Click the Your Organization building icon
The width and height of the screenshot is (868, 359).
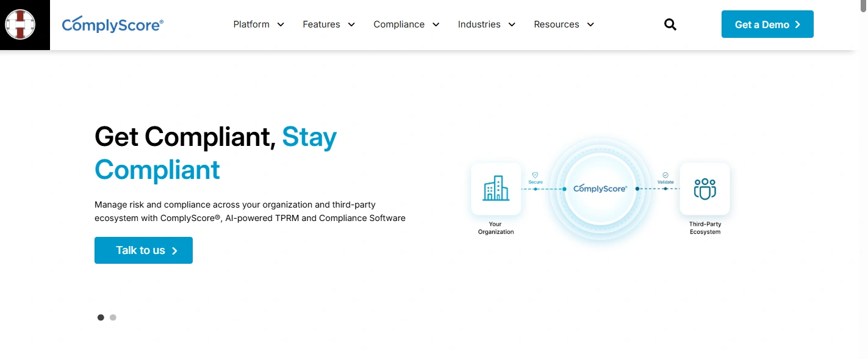pyautogui.click(x=496, y=189)
